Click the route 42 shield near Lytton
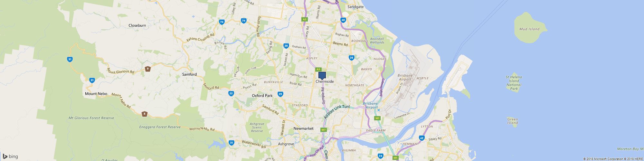The width and height of the screenshot is (644, 161). coord(422,138)
